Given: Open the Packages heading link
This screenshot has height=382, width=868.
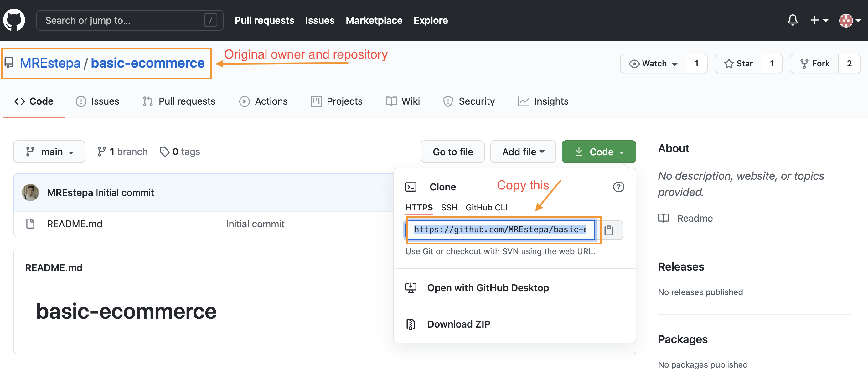Looking at the screenshot, I should (x=683, y=339).
